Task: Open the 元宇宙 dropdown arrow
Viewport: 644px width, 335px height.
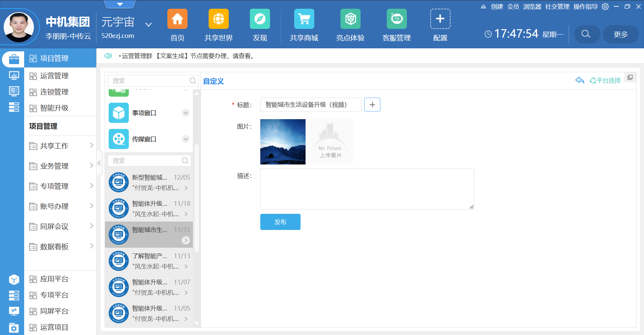Action: pos(149,25)
